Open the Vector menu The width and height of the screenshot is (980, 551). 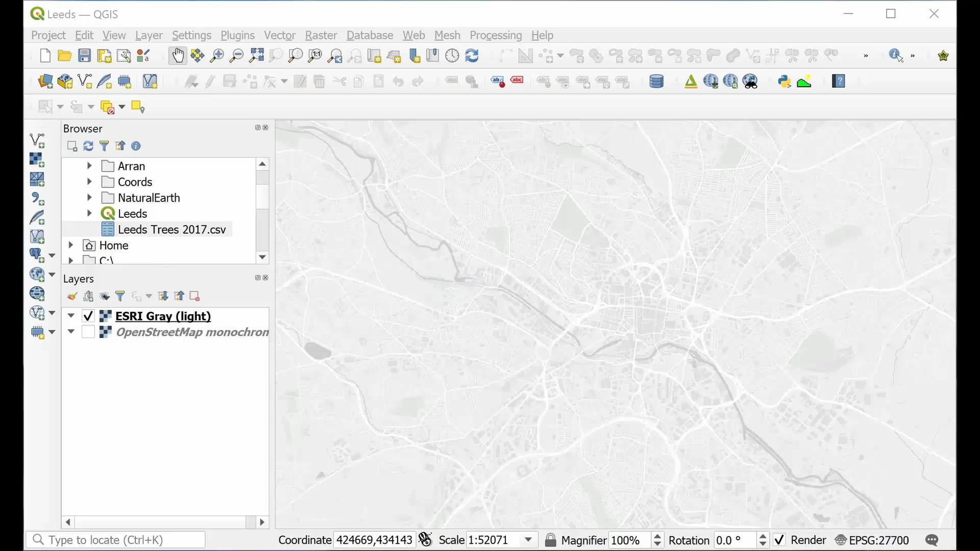[279, 35]
